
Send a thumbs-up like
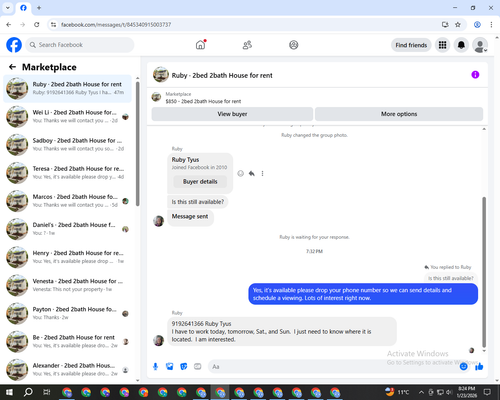(x=479, y=367)
